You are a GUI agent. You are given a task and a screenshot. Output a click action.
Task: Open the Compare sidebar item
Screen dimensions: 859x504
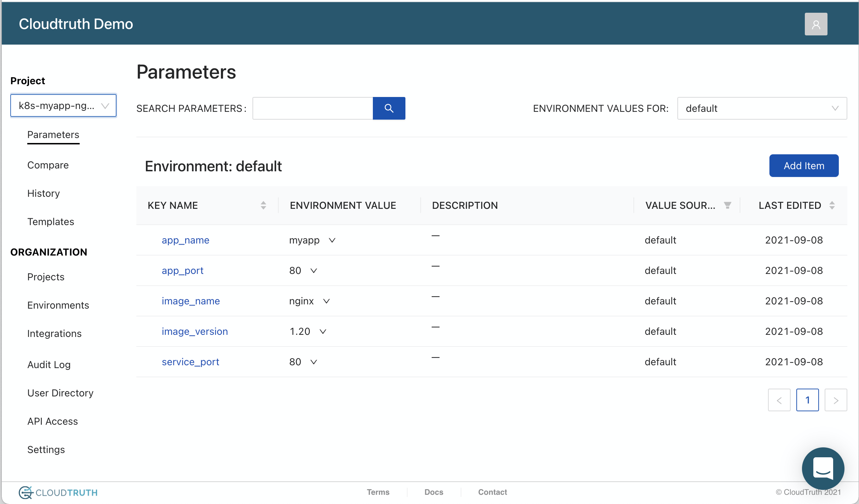click(48, 165)
